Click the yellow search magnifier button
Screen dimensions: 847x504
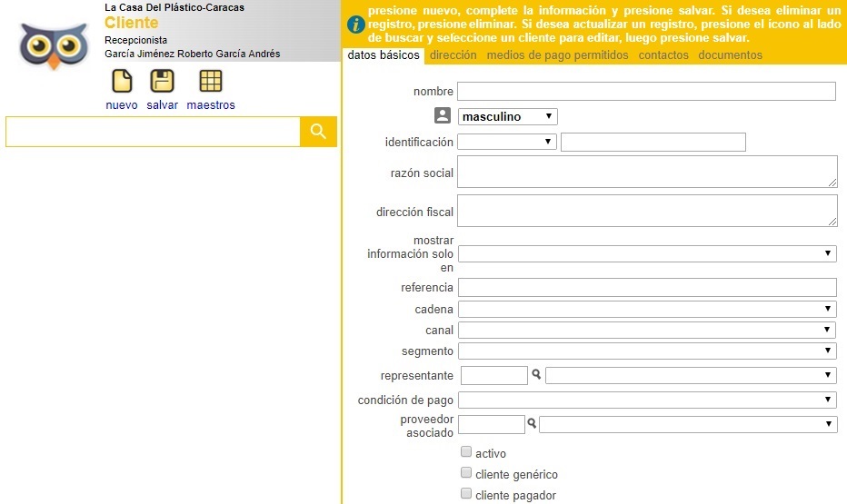318,132
